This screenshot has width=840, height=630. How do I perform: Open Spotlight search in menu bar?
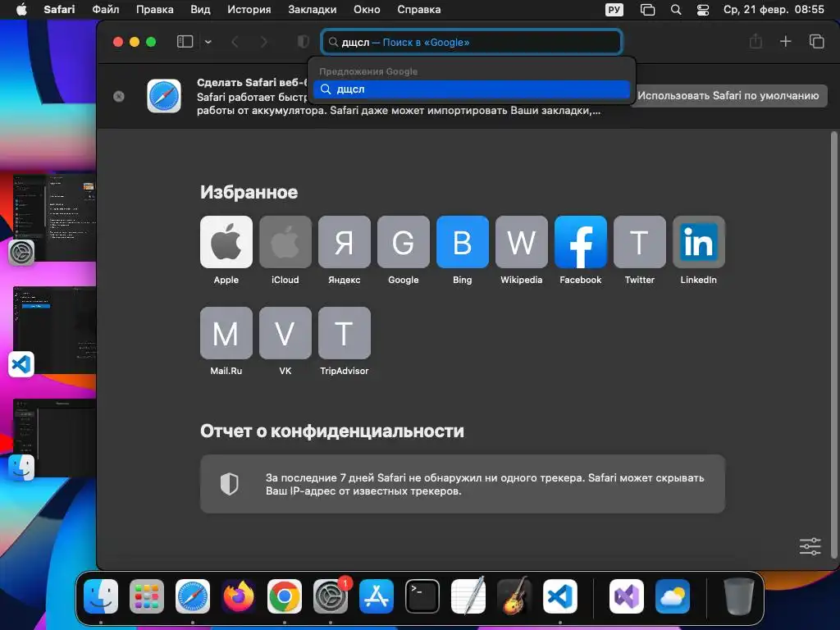tap(676, 10)
